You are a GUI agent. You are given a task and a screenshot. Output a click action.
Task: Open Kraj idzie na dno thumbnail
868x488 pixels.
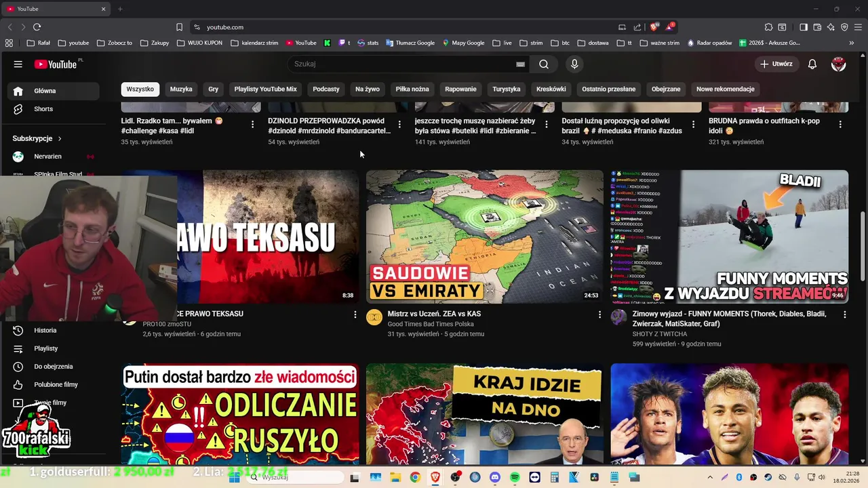485,414
